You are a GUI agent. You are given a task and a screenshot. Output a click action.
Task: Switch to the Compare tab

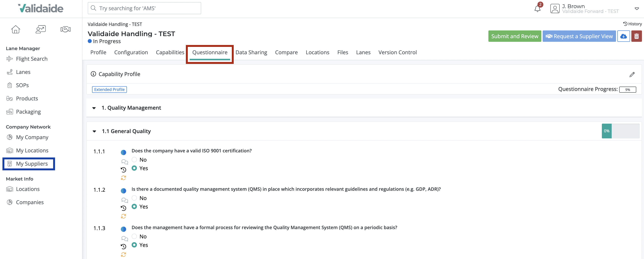286,52
